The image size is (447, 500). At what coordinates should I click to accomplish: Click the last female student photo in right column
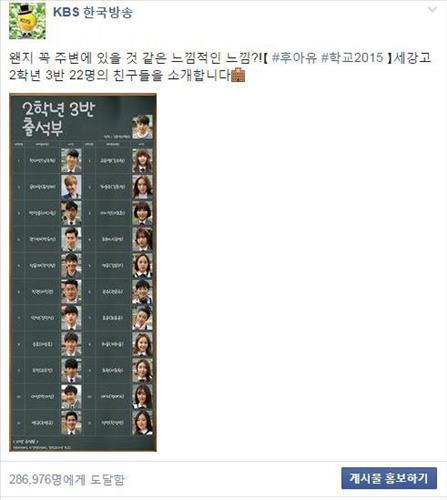click(x=142, y=423)
